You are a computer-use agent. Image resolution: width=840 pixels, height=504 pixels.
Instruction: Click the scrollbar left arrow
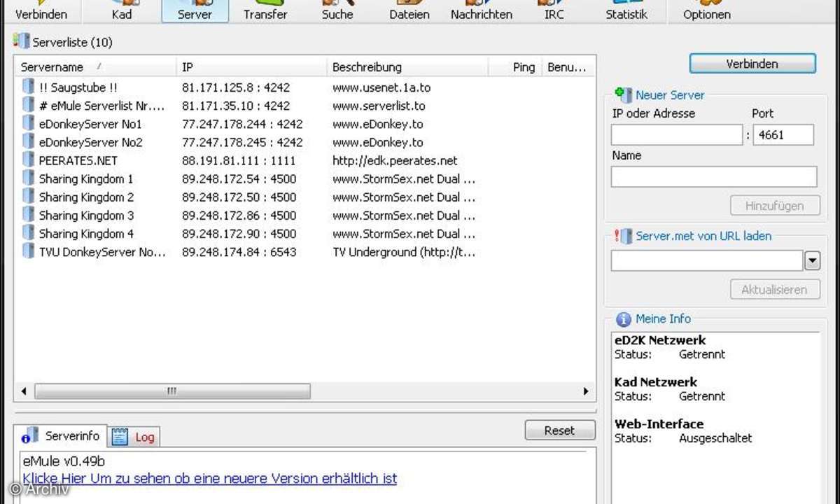tap(23, 391)
